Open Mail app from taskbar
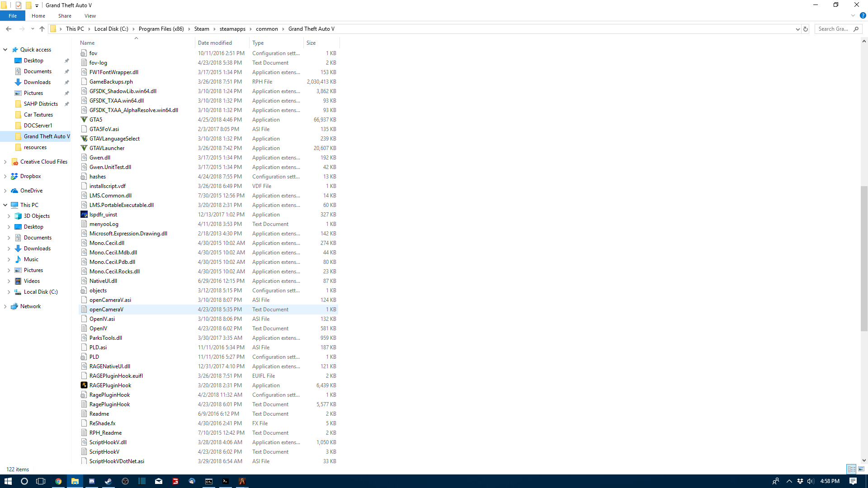This screenshot has width=868, height=488. [159, 481]
